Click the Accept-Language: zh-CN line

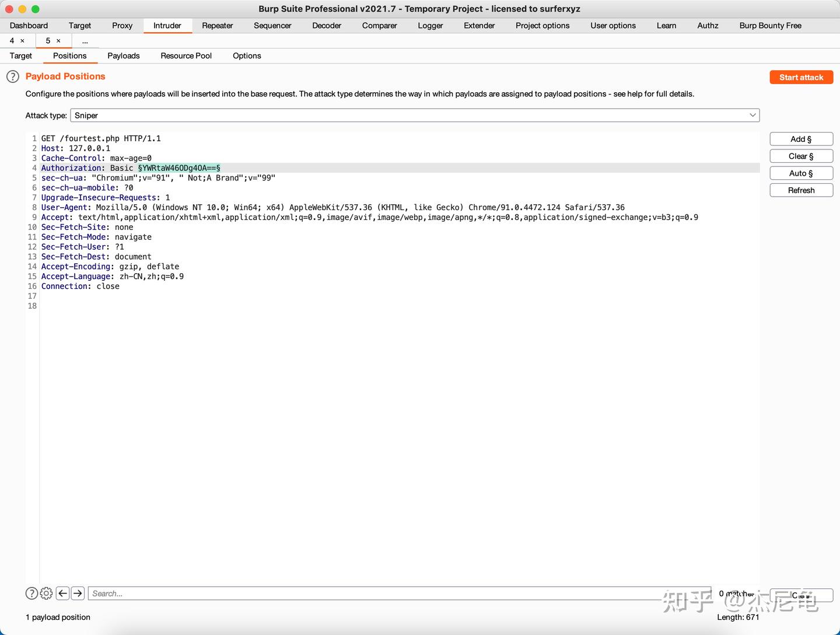coord(113,277)
